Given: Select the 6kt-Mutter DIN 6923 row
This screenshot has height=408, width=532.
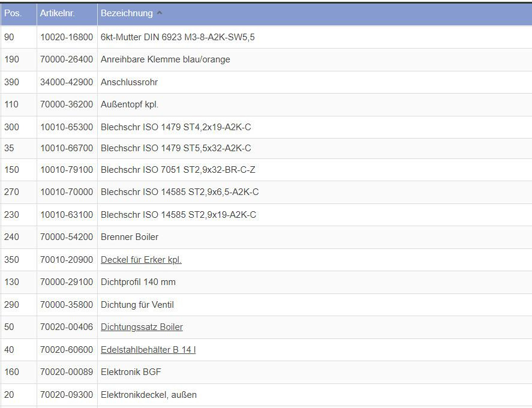Looking at the screenshot, I should tap(178, 37).
